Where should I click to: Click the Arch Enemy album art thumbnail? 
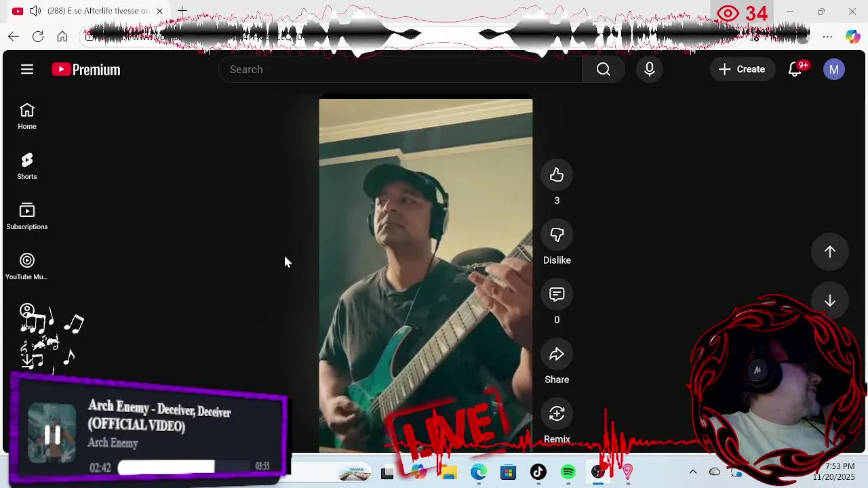click(x=52, y=433)
